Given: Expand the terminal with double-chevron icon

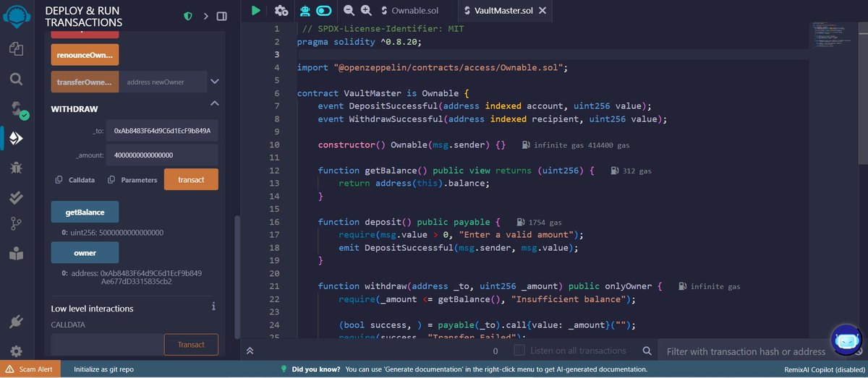Looking at the screenshot, I should (x=250, y=351).
